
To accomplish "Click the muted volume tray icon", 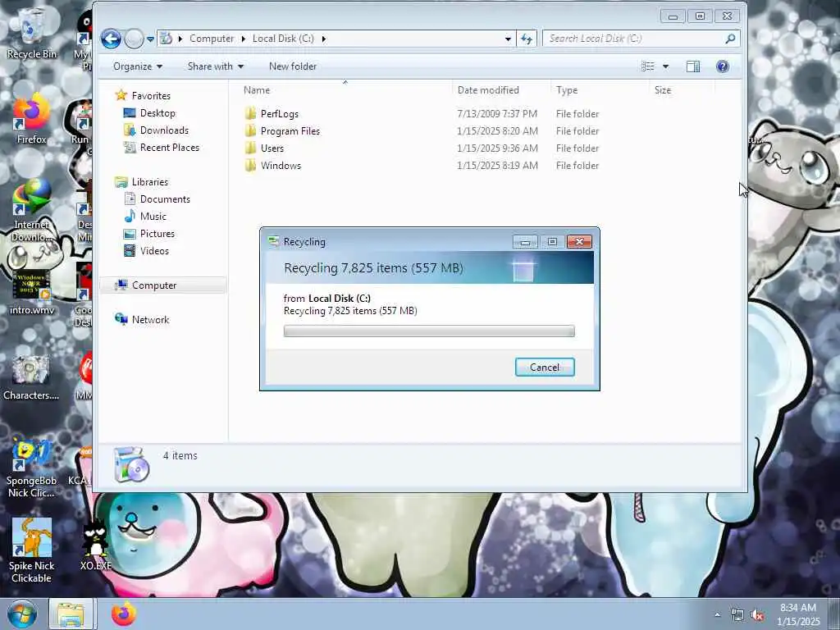I will [x=757, y=615].
